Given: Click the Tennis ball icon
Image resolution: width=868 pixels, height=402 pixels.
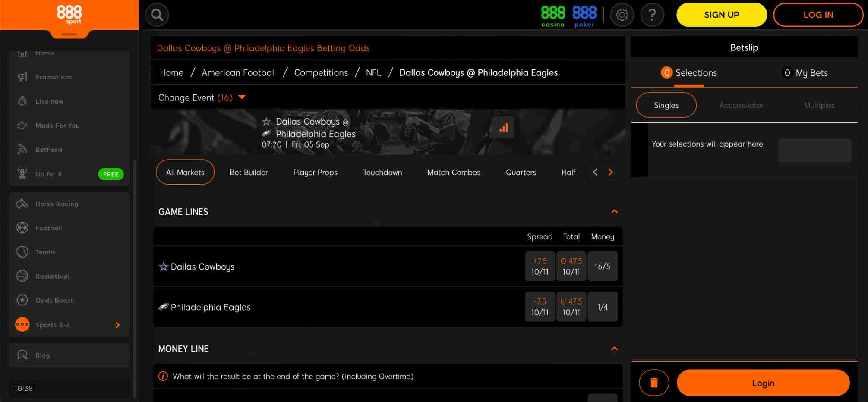Looking at the screenshot, I should point(22,252).
